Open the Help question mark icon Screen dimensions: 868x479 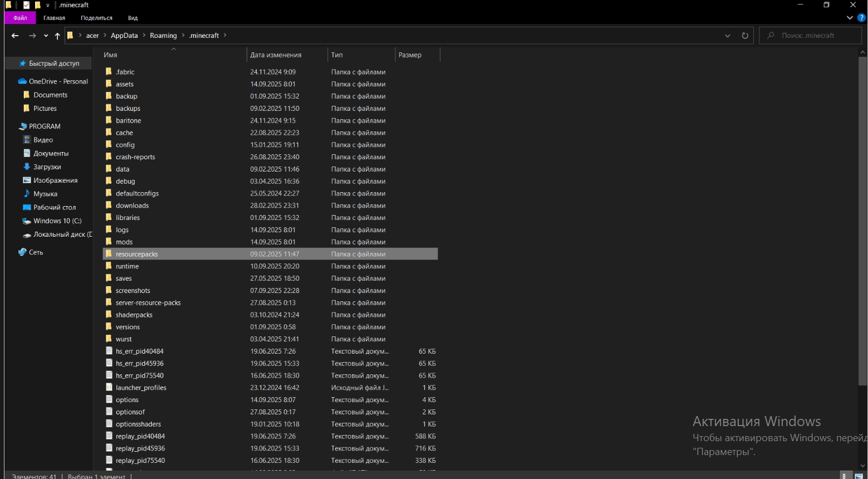tap(861, 18)
